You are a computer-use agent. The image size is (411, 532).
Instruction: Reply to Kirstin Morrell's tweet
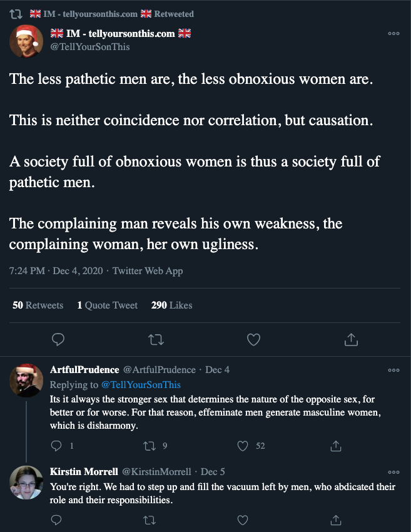(56, 519)
